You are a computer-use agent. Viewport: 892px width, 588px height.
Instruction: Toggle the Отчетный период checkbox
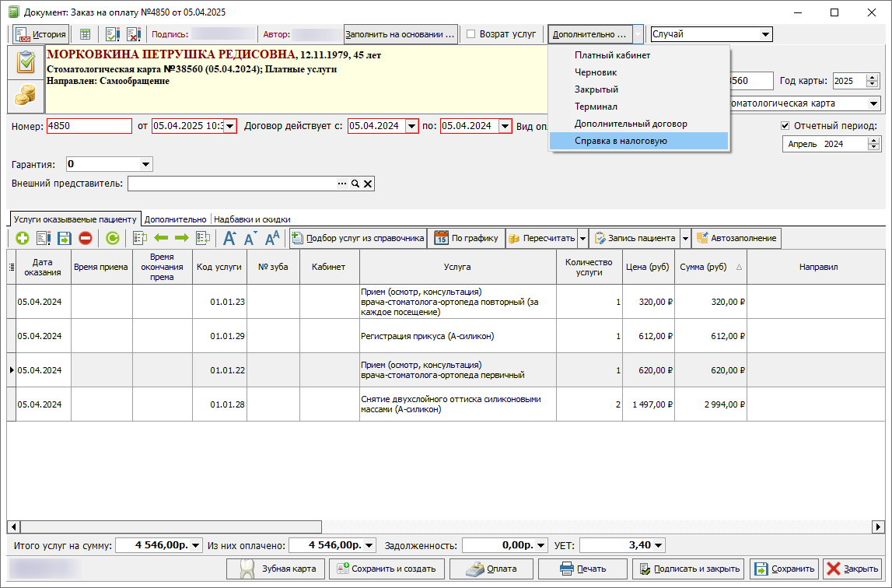tap(785, 126)
